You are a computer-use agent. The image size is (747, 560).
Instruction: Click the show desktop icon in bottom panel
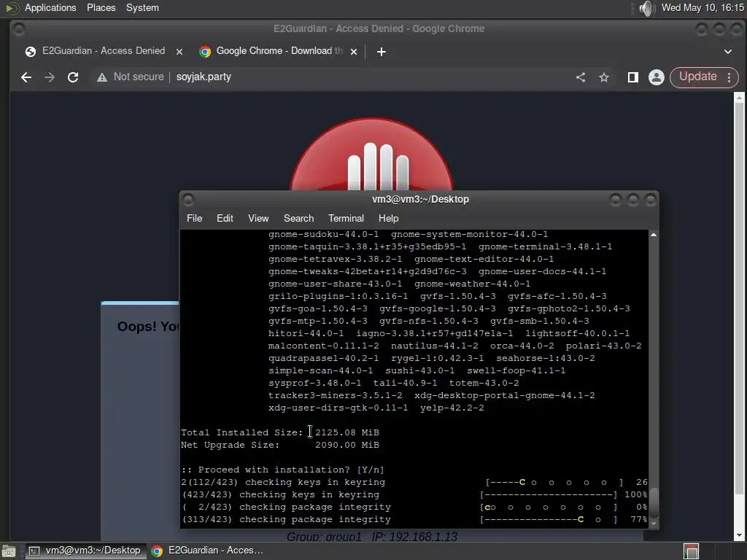coord(9,551)
